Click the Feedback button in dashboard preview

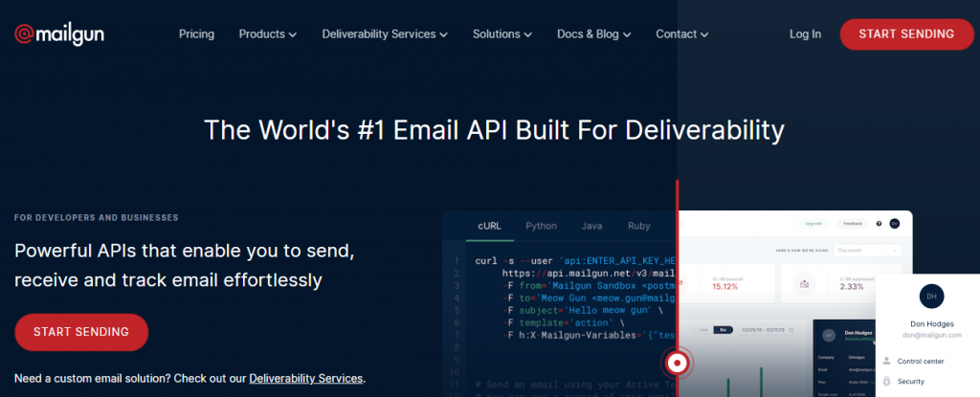coord(853,223)
